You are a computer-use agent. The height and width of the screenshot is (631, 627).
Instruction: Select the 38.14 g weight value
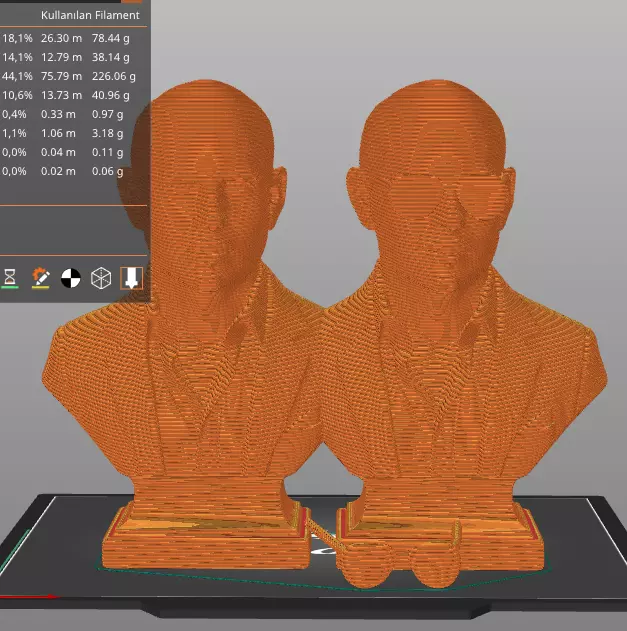click(111, 57)
